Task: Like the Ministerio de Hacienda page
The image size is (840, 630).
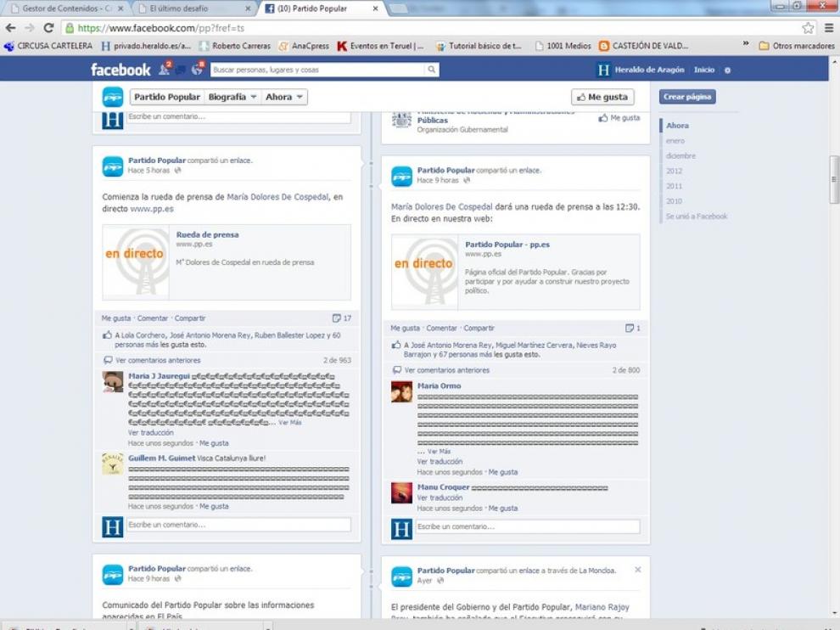Action: click(619, 118)
